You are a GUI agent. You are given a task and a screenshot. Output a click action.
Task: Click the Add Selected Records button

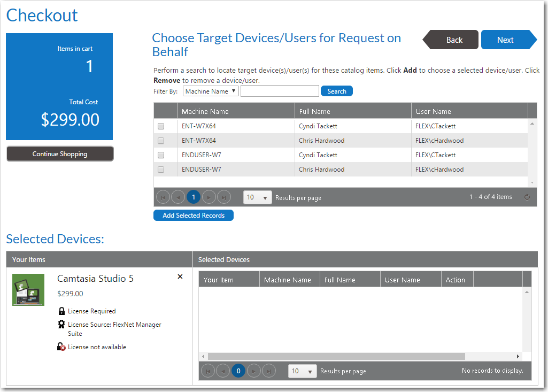[x=194, y=216]
